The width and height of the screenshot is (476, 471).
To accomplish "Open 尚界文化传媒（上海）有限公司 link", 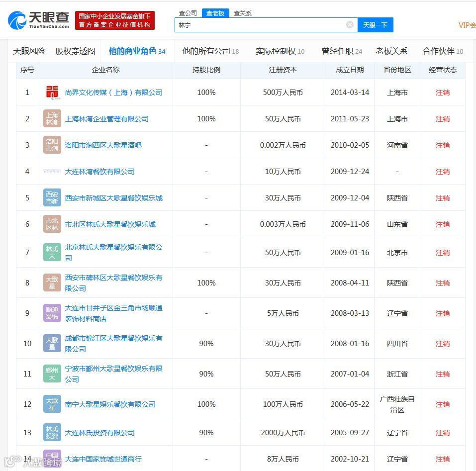I will coord(114,92).
